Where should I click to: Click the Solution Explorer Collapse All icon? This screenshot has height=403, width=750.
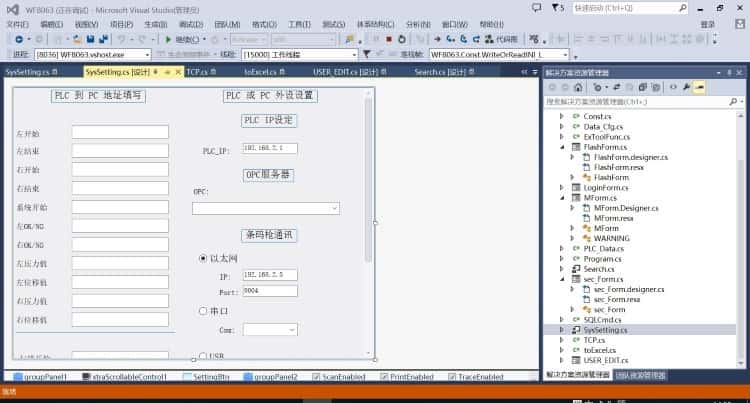pos(643,87)
